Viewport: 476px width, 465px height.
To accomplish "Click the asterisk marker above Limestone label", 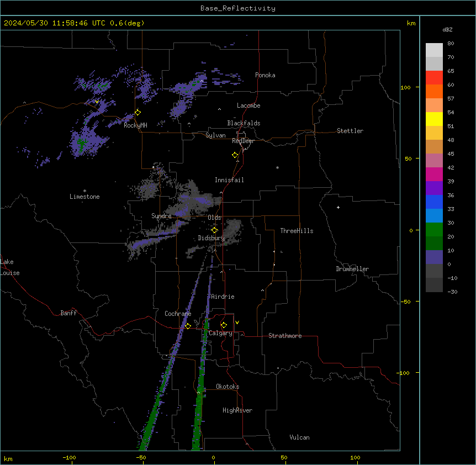I will pyautogui.click(x=84, y=191).
